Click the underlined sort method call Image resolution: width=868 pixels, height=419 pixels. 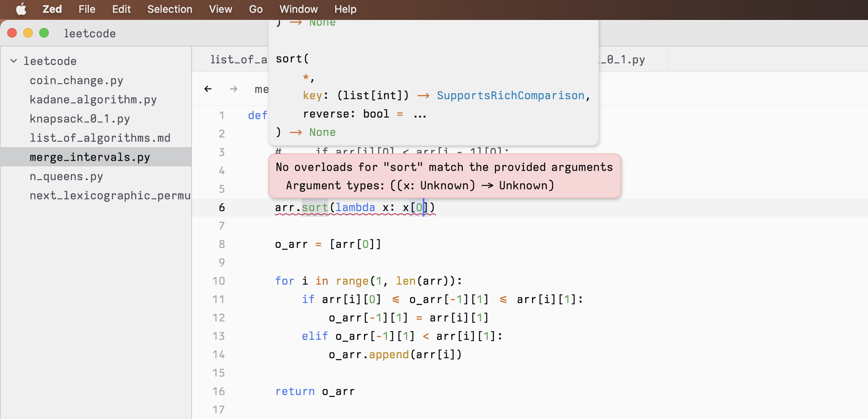pyautogui.click(x=315, y=207)
